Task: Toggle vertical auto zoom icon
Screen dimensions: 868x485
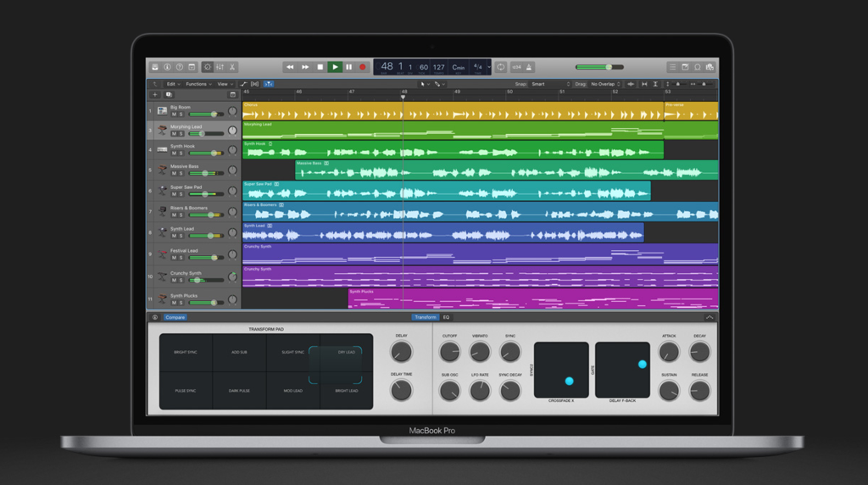Action: tap(655, 84)
